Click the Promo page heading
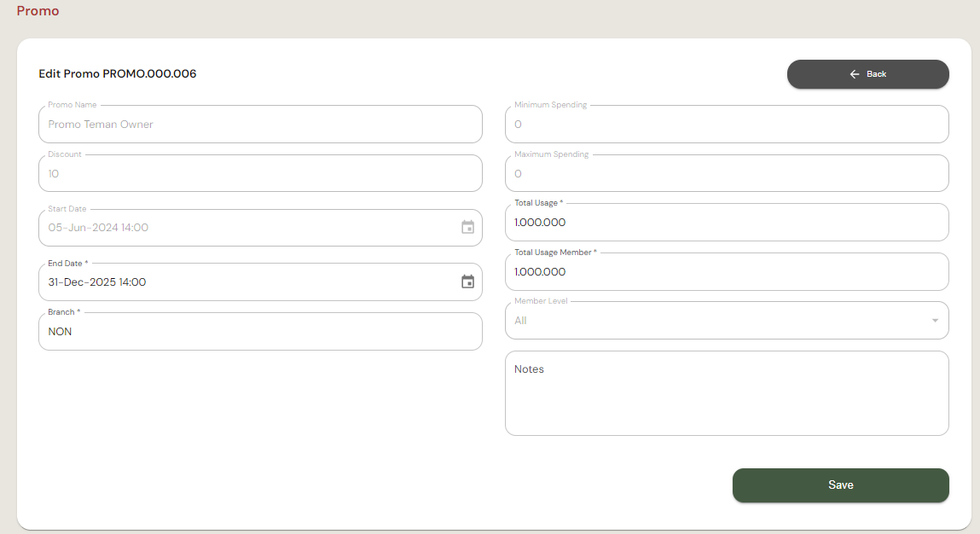 [38, 11]
